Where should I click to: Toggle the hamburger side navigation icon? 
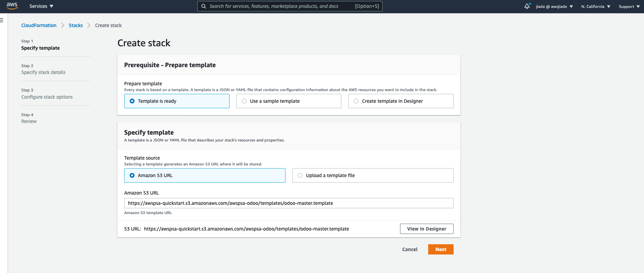point(2,20)
